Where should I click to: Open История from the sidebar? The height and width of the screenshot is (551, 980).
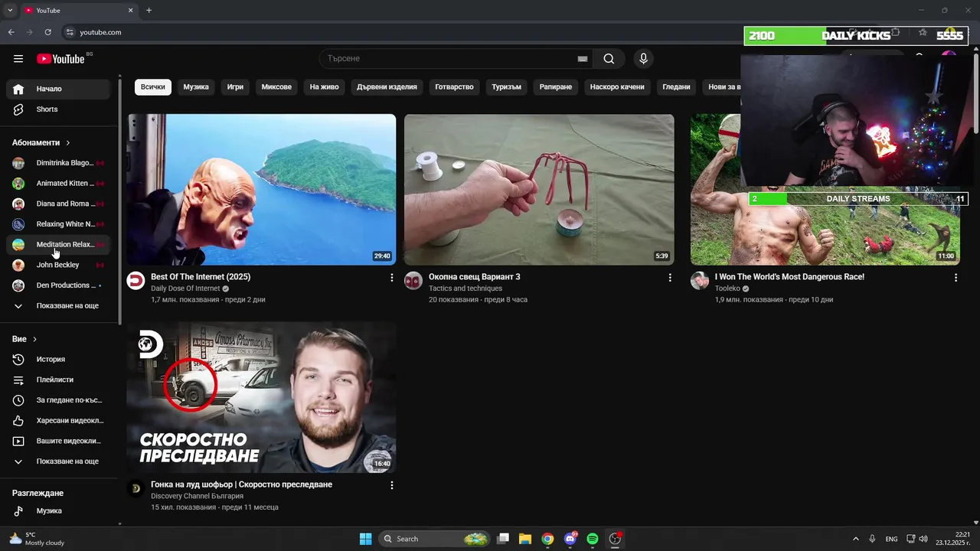tap(58, 359)
